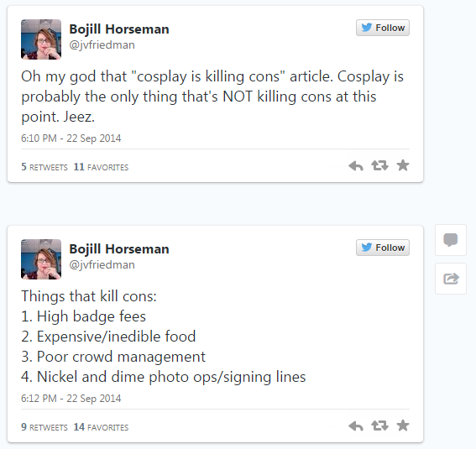Screen dimensions: 476x449
Task: View the 14 favorites on second tweet
Action: click(x=101, y=427)
